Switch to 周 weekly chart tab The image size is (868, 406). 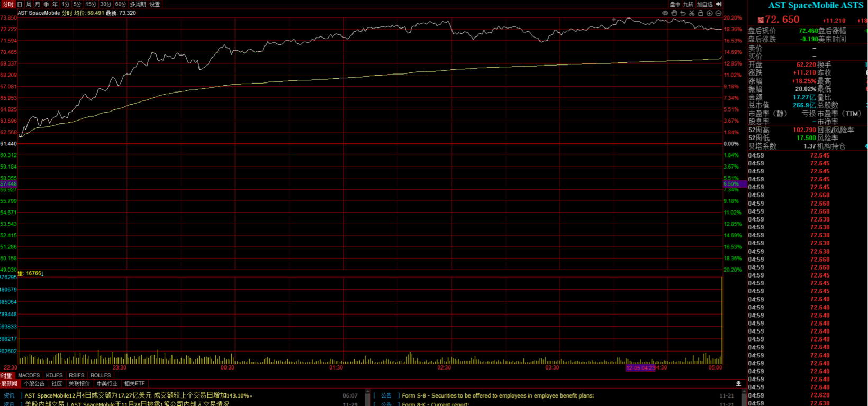(29, 4)
